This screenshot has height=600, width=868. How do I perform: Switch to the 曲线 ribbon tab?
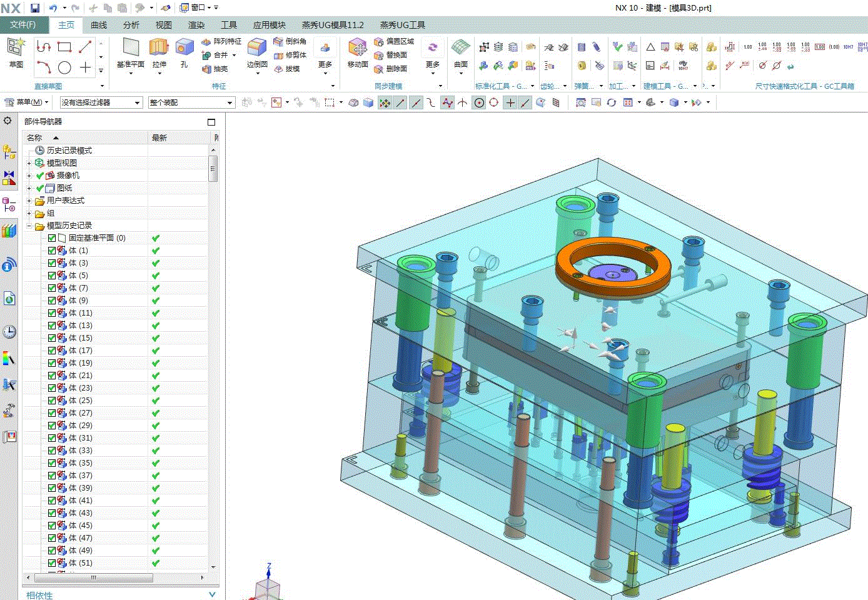point(99,25)
